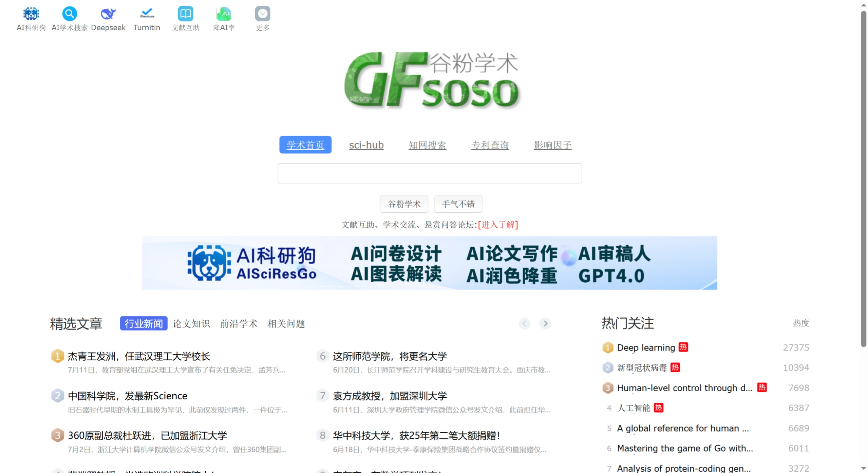Open article 杰青王发洲，任武汉理工大学校长
Screen dimensions: 868x473
tap(139, 356)
